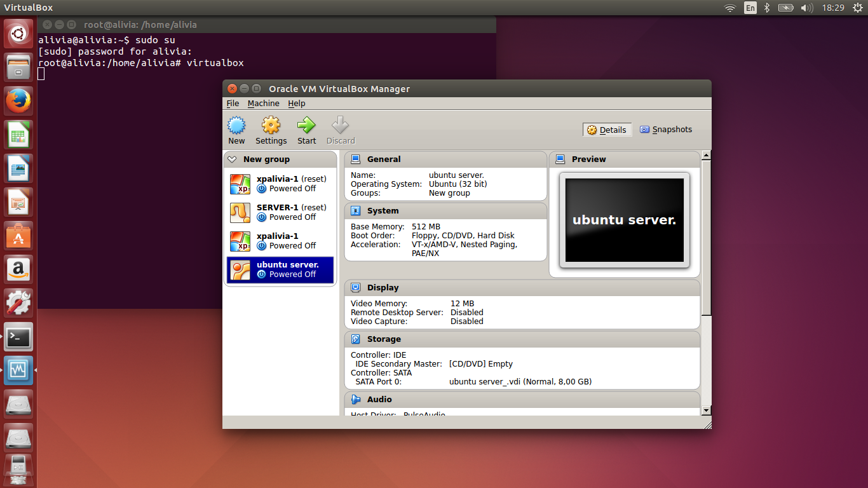Image resolution: width=868 pixels, height=488 pixels.
Task: Collapse the New group chevron
Action: point(232,159)
